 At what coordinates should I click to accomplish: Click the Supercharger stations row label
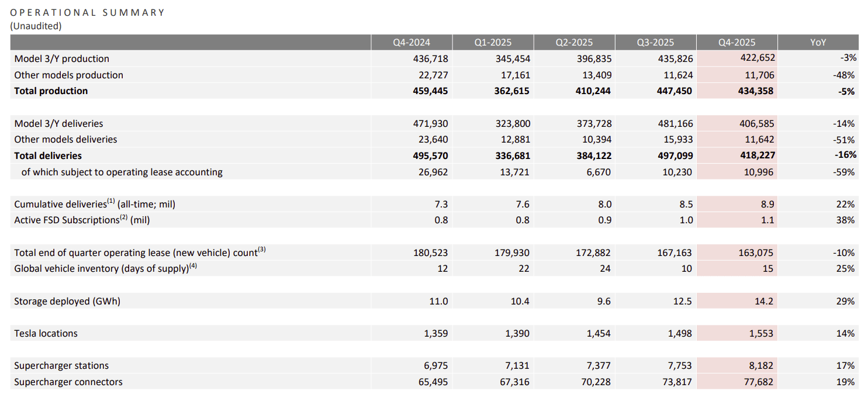click(x=61, y=366)
